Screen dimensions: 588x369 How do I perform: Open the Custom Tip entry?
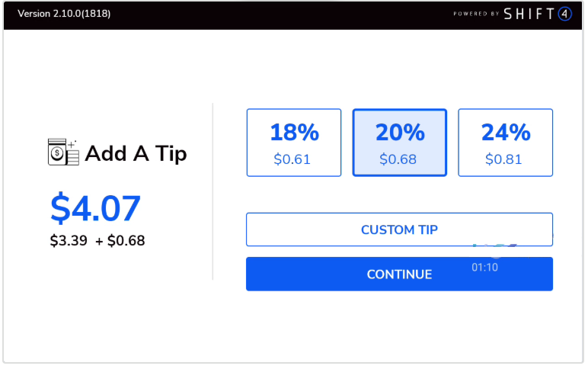[x=399, y=229]
